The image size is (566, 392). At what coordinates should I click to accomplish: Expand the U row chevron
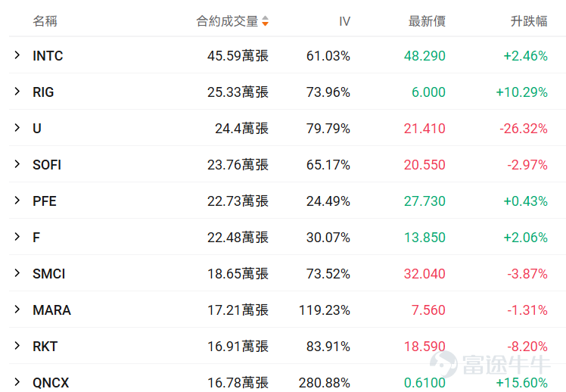(x=17, y=128)
